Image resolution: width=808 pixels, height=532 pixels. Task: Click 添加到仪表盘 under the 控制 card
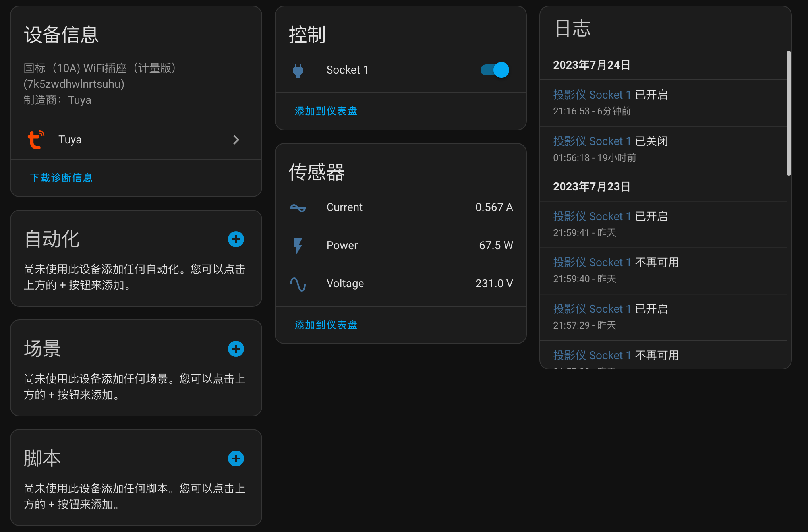point(326,111)
